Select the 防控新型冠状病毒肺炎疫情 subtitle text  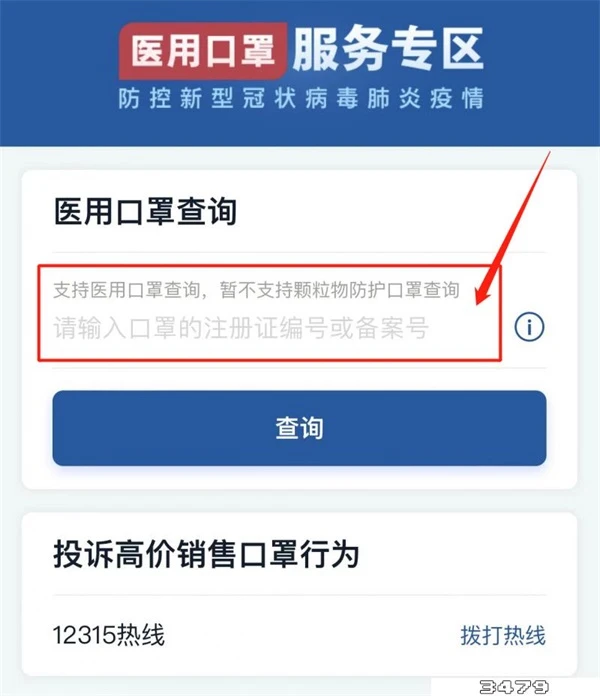[x=300, y=98]
